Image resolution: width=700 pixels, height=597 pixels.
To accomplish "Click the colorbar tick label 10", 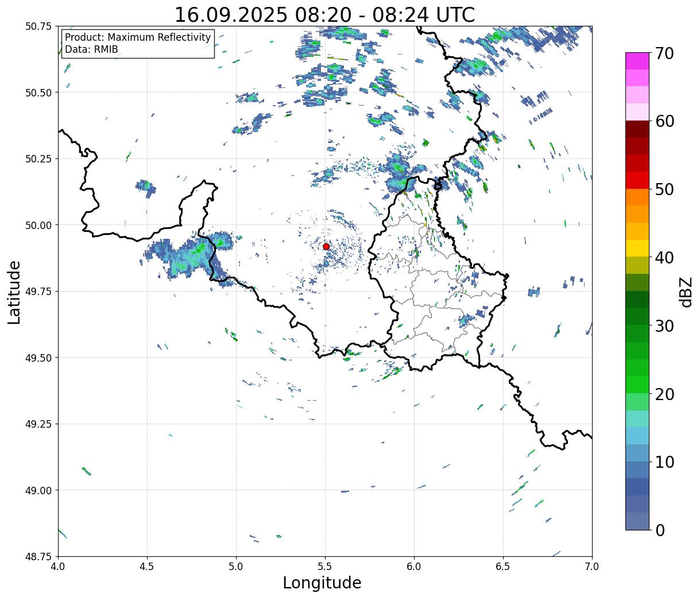I will pyautogui.click(x=664, y=462).
